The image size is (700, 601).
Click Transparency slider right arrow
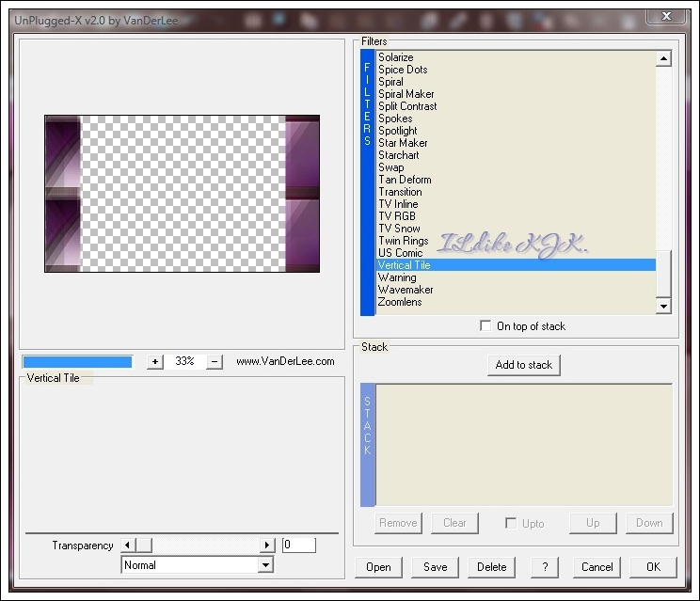(267, 546)
